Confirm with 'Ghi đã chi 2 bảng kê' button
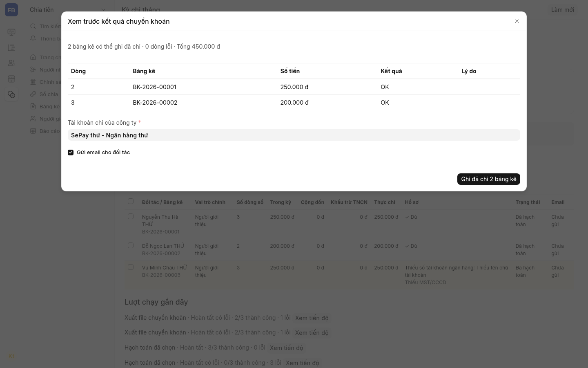588x368 pixels. (x=489, y=179)
